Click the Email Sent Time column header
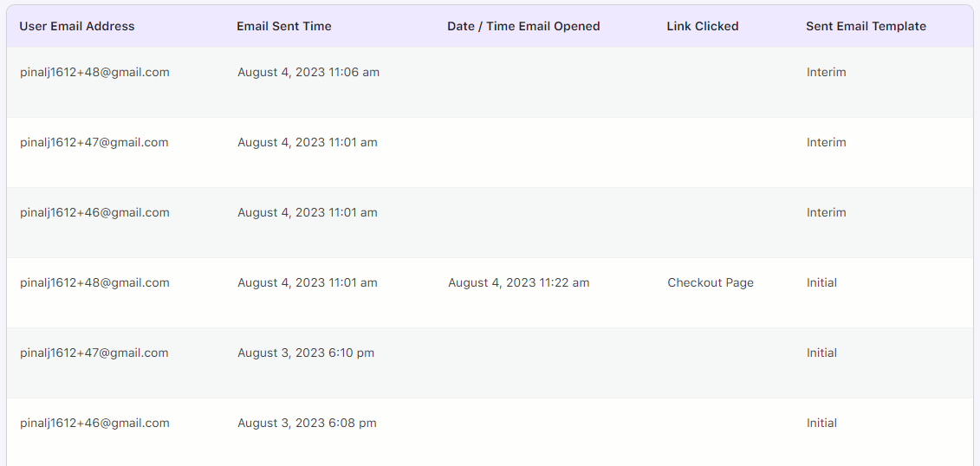 (x=284, y=26)
